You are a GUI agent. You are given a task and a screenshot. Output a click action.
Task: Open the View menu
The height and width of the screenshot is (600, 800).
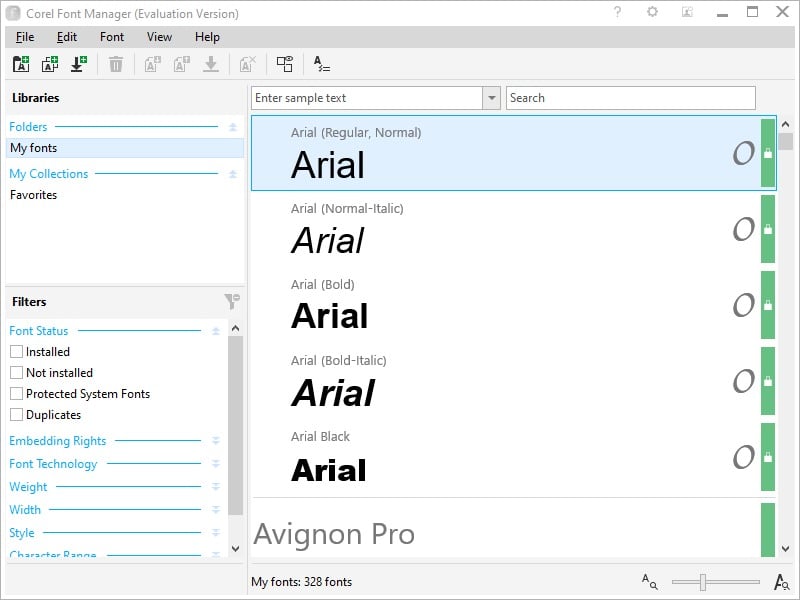coord(159,37)
